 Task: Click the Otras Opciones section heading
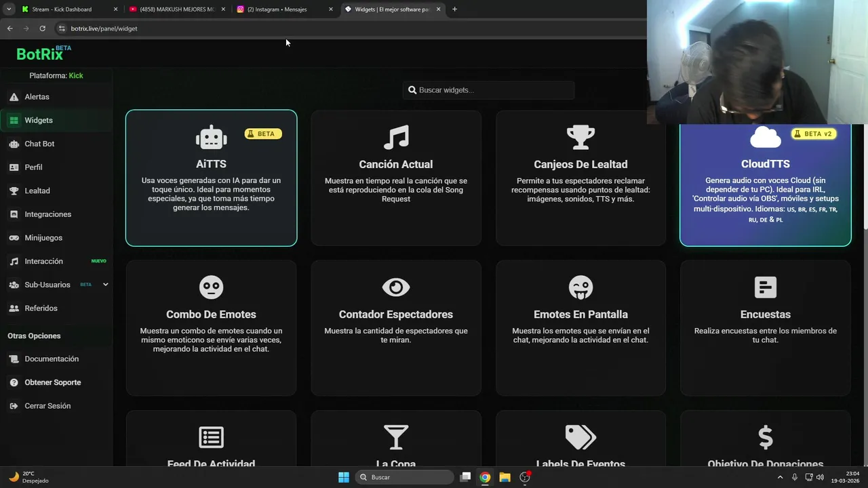tap(34, 336)
